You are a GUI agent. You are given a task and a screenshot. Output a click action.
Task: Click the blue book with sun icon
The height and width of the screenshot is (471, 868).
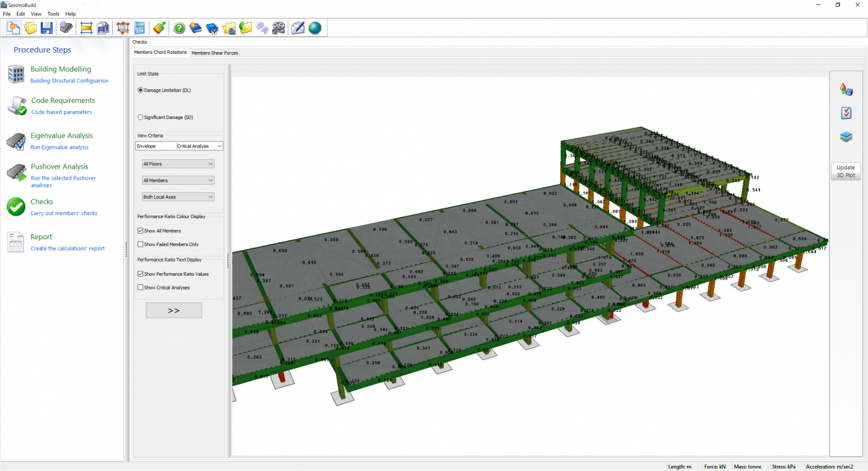pyautogui.click(x=196, y=28)
